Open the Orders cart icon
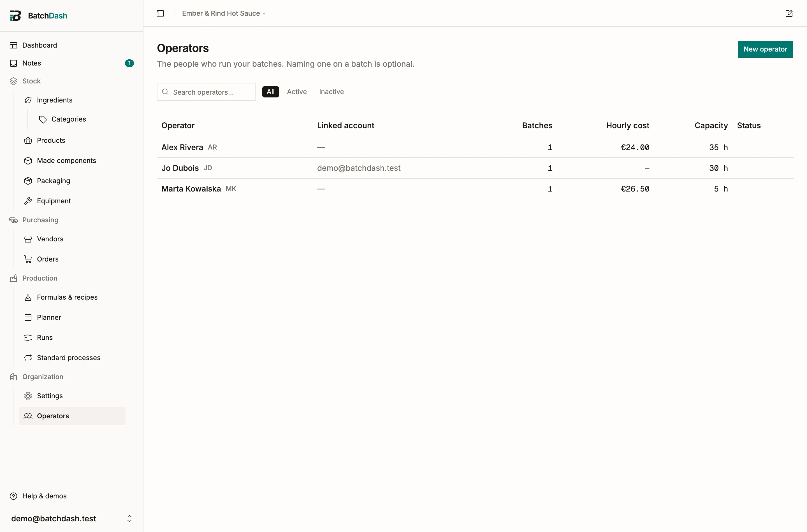The image size is (807, 532). (28, 259)
